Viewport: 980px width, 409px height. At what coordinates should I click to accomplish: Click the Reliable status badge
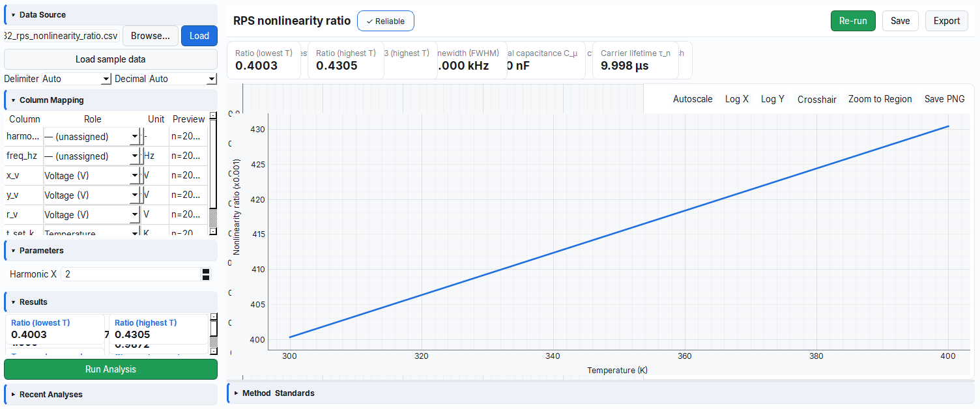386,21
